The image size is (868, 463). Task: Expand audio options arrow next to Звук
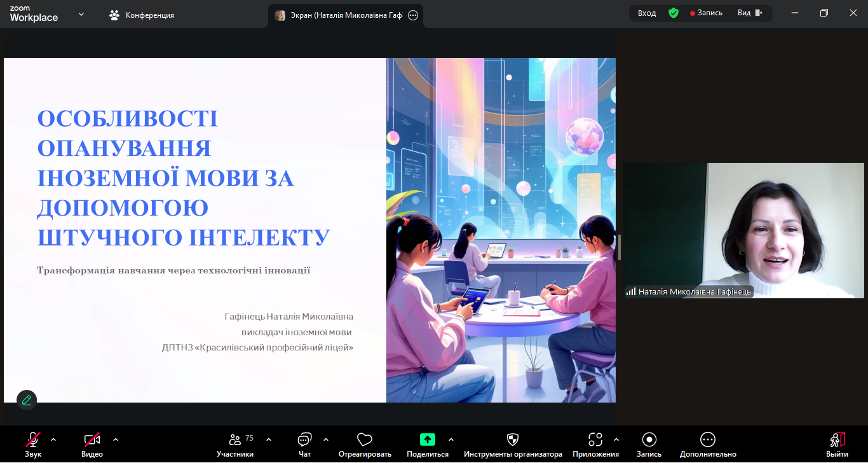pyautogui.click(x=53, y=439)
